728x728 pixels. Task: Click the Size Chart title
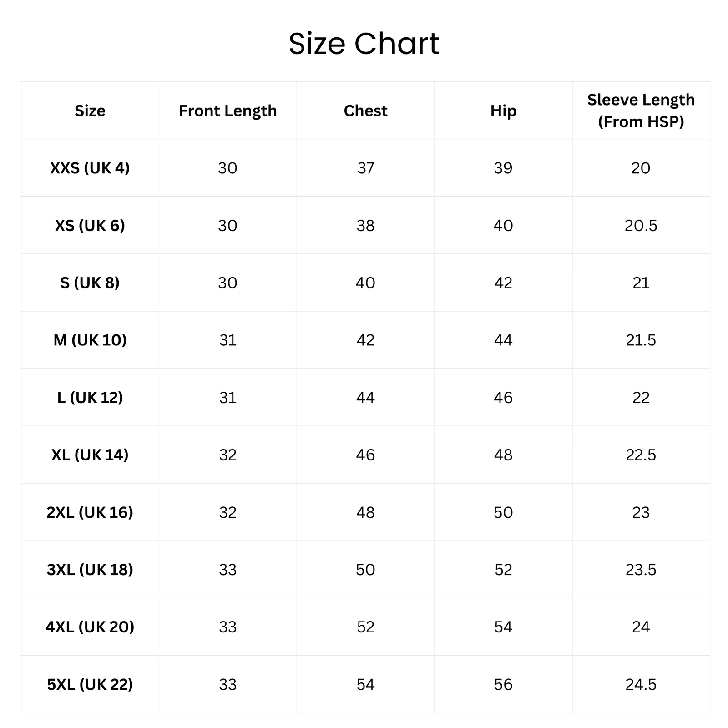364,44
